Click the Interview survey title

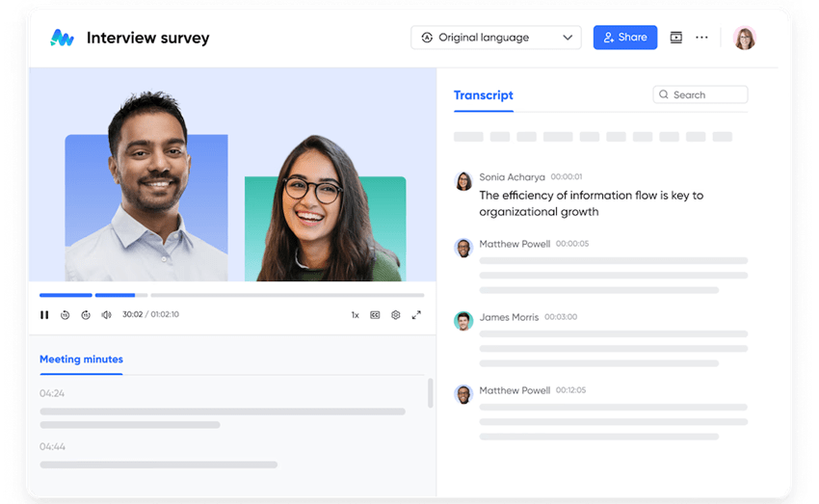(x=147, y=38)
